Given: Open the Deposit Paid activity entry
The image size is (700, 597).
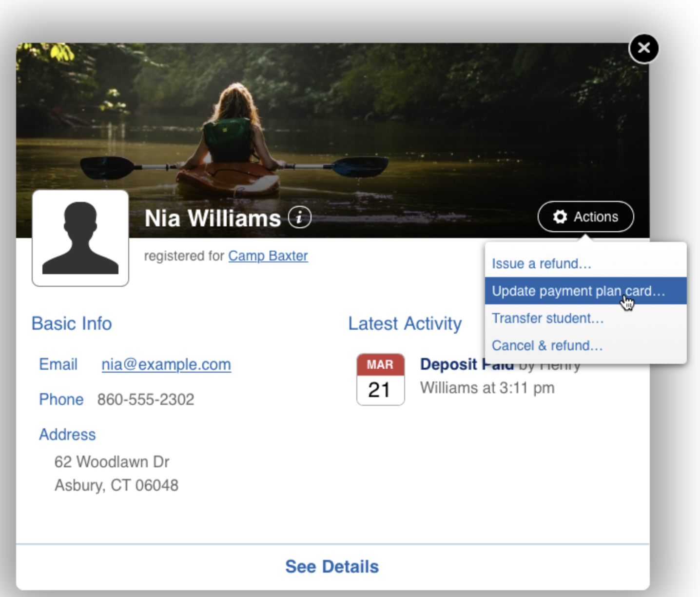Looking at the screenshot, I should point(448,365).
